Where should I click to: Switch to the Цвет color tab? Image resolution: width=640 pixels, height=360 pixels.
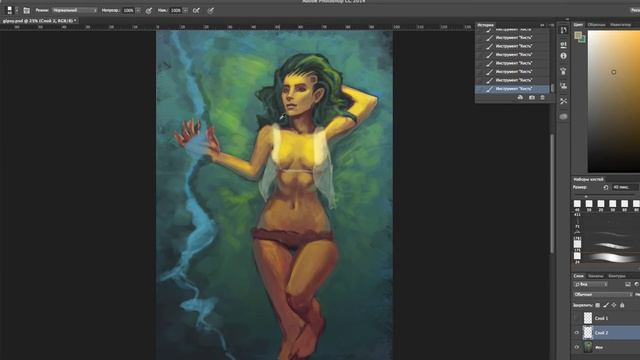pyautogui.click(x=578, y=25)
